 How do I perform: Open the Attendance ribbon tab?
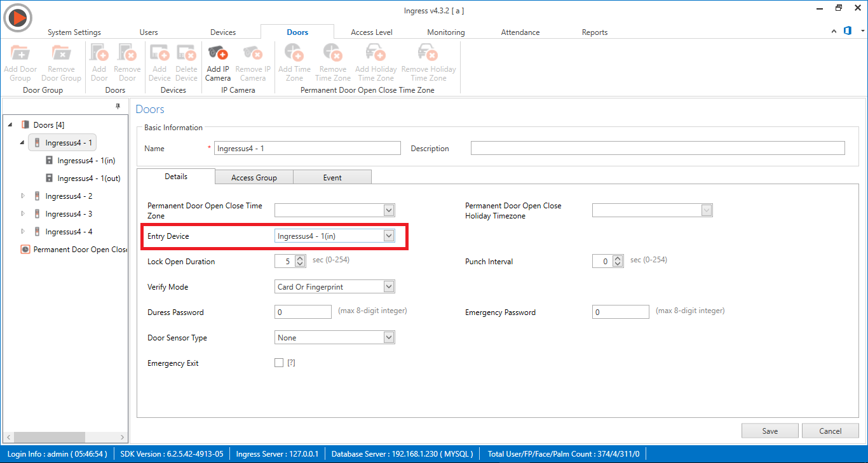point(520,32)
